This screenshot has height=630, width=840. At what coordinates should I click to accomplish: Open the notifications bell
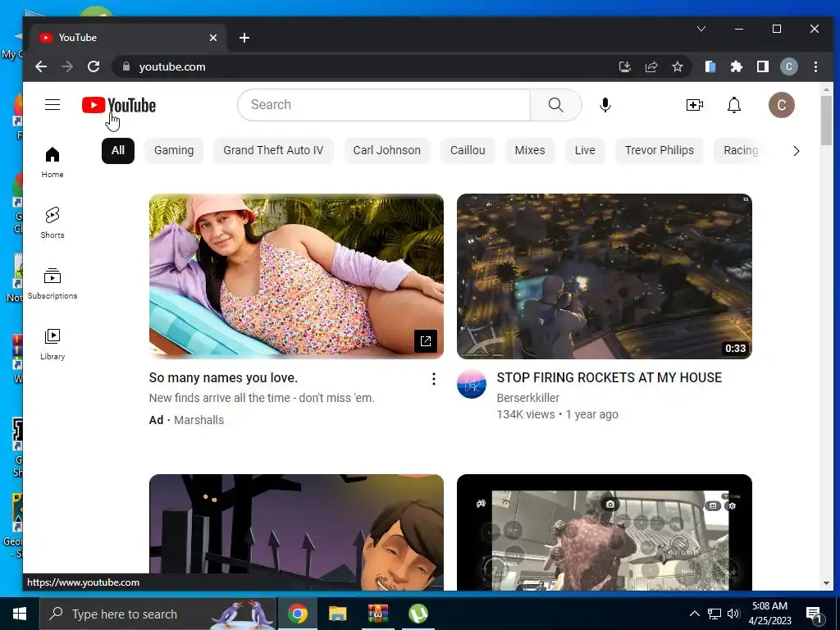point(734,105)
